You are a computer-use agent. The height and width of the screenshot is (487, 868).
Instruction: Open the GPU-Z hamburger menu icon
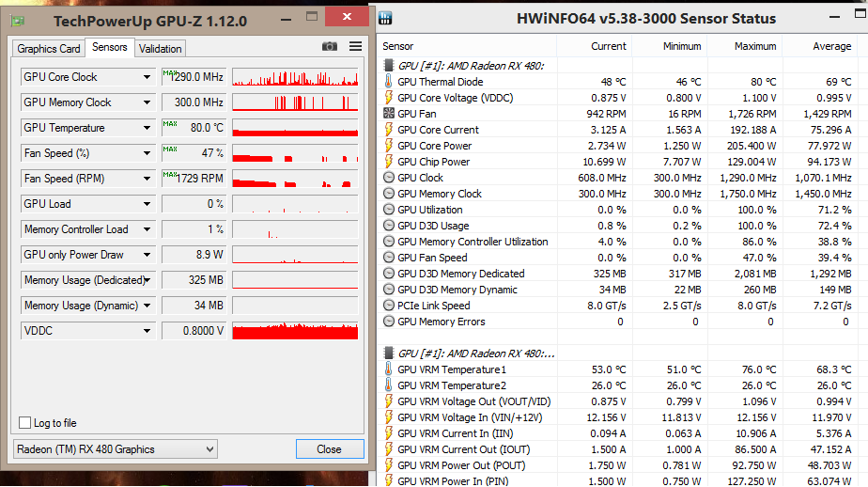[355, 47]
